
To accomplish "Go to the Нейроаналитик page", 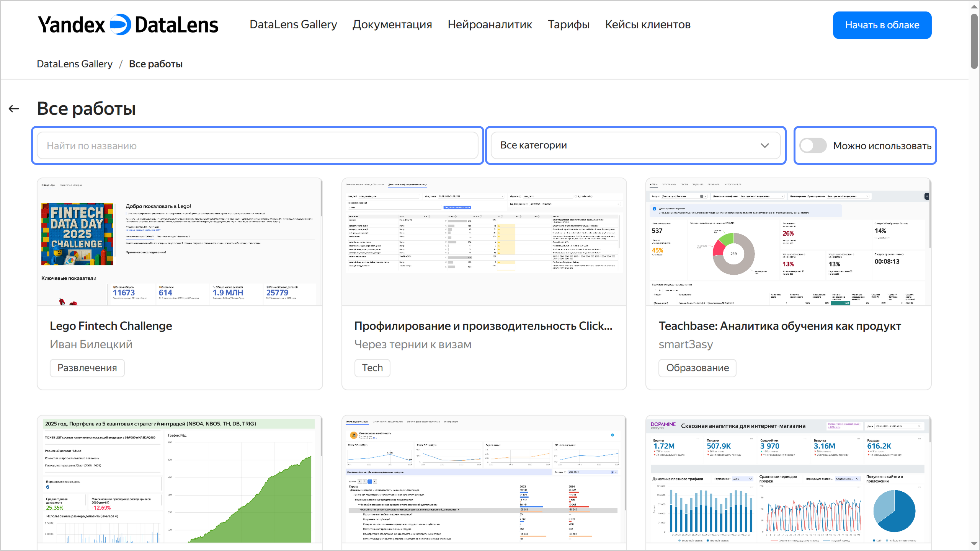I will point(490,25).
